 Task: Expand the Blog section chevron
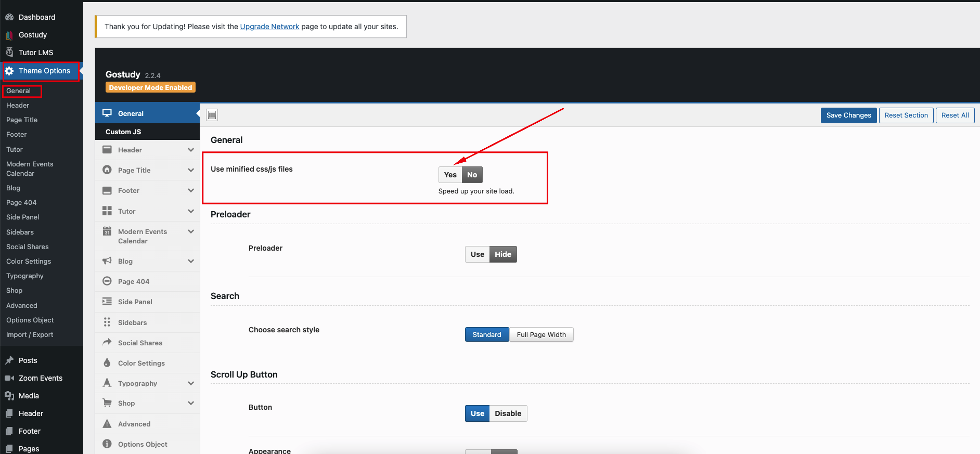click(191, 261)
